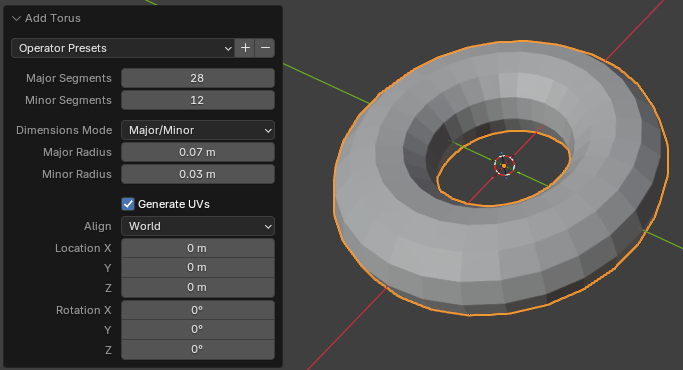Click the Rotation Z field
683x370 pixels.
point(198,350)
